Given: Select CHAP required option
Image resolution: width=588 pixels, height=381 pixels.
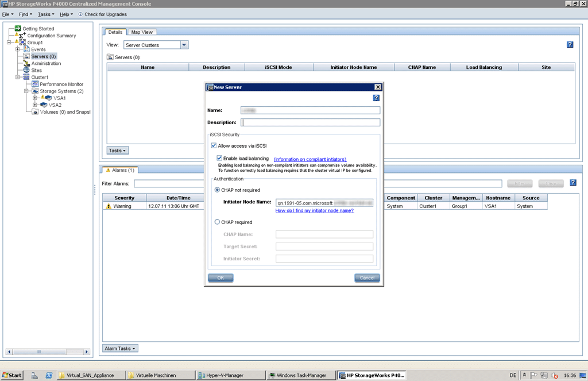Looking at the screenshot, I should (x=217, y=222).
